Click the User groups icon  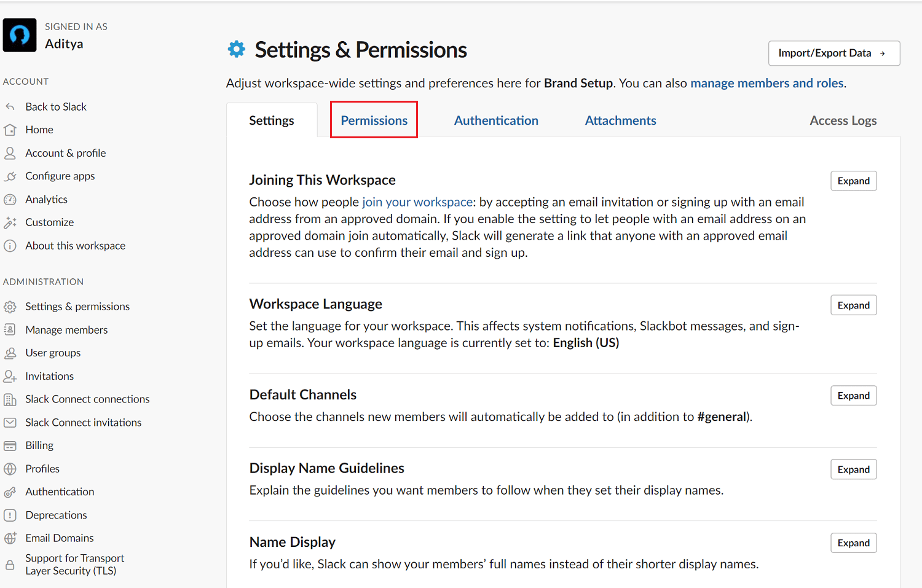[10, 353]
